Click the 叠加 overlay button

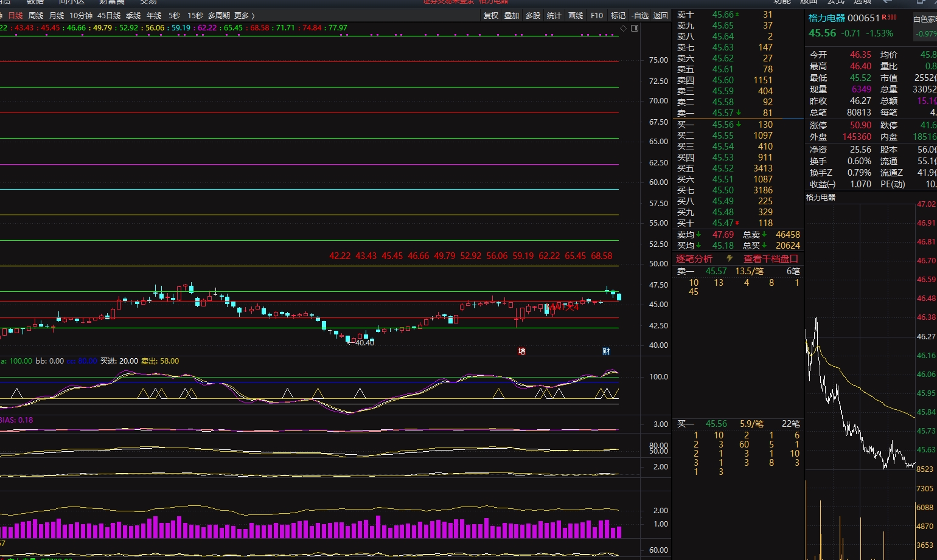coord(512,15)
